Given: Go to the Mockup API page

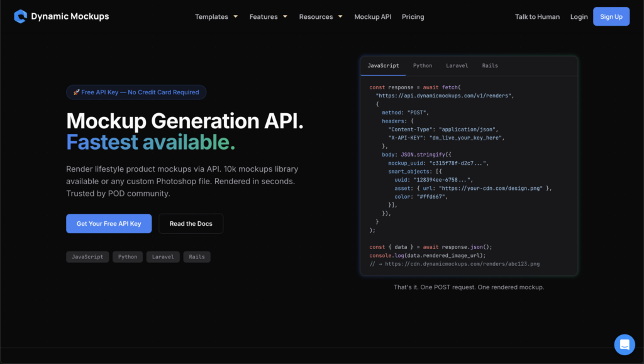Looking at the screenshot, I should click(x=372, y=17).
